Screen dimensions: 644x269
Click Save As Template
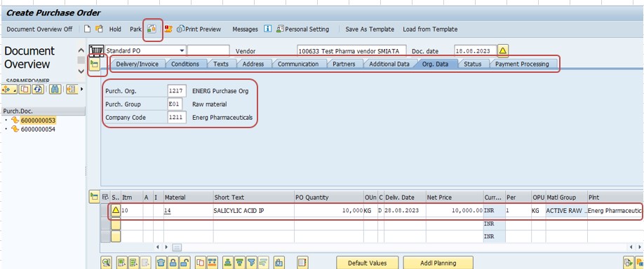(370, 29)
